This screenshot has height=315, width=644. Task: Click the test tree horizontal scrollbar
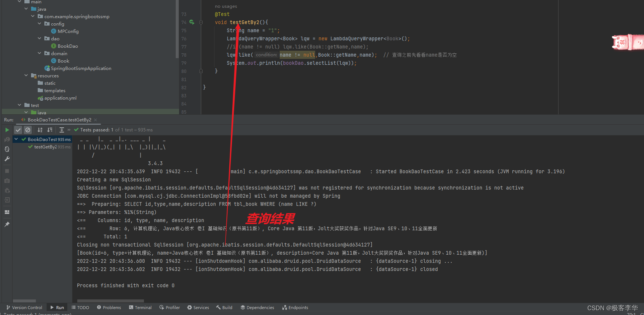coord(24,301)
